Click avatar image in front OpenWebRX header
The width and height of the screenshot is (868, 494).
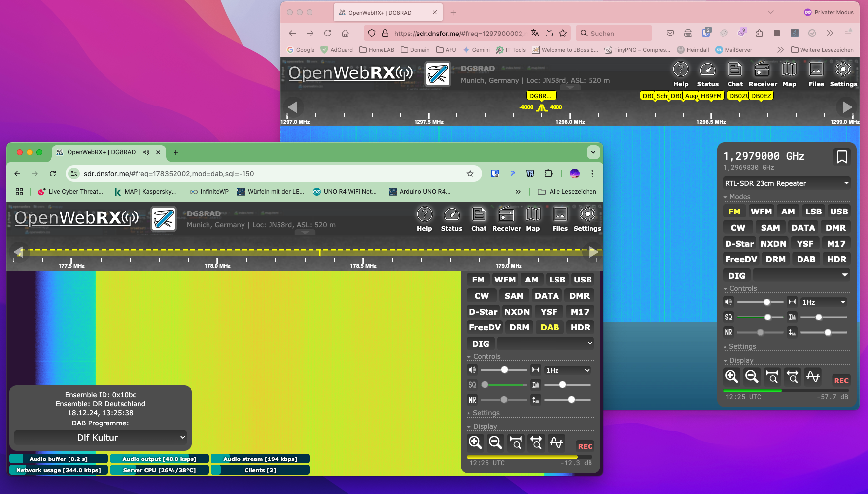[164, 219]
